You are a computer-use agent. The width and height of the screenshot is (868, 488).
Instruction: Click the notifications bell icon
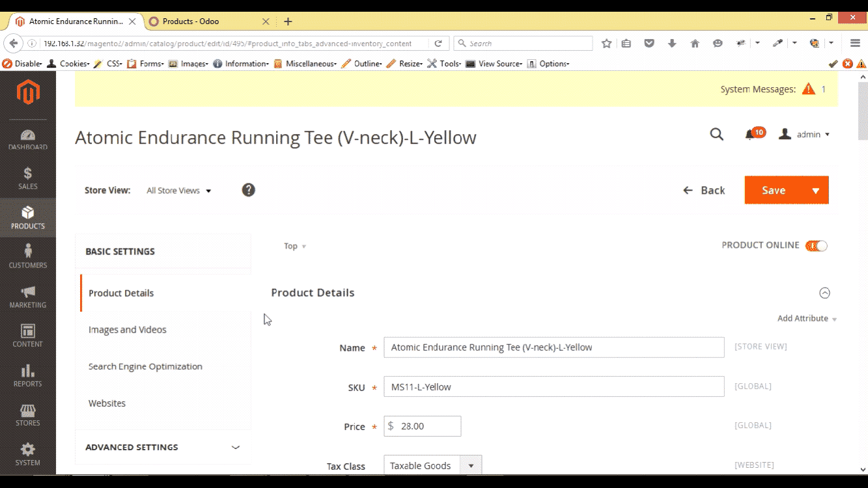pyautogui.click(x=750, y=134)
